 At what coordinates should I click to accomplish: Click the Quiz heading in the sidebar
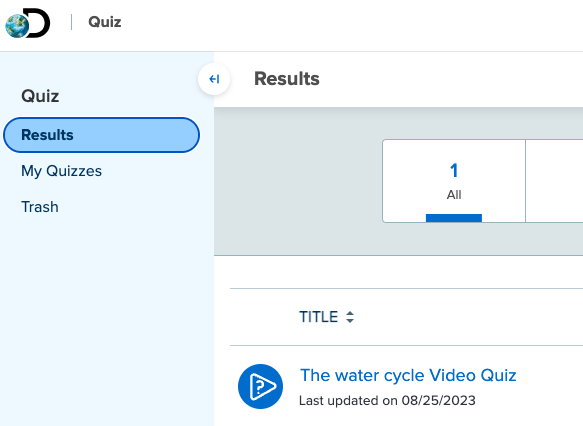[40, 96]
